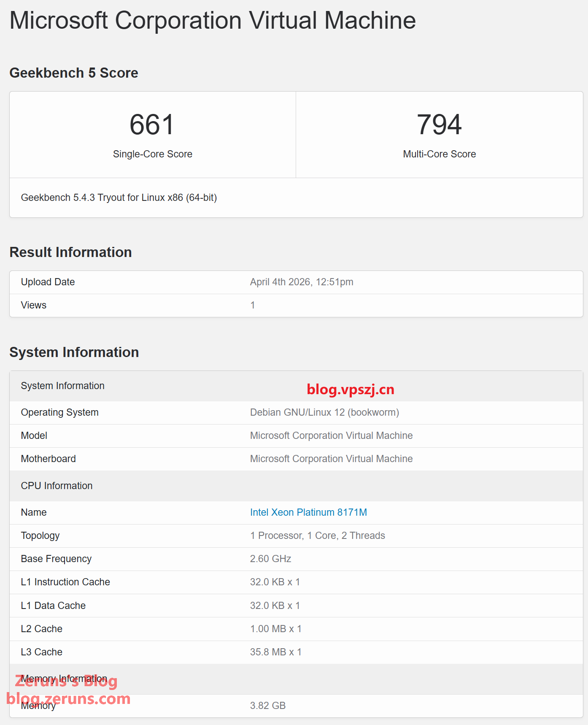Click the Geekbench 5 Score heading
Viewport: 588px width, 725px height.
point(74,73)
